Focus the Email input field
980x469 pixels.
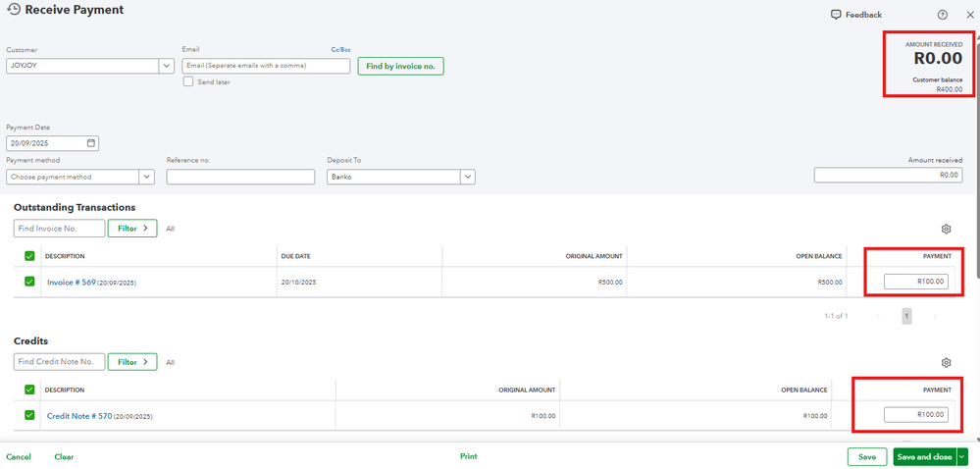pyautogui.click(x=266, y=66)
